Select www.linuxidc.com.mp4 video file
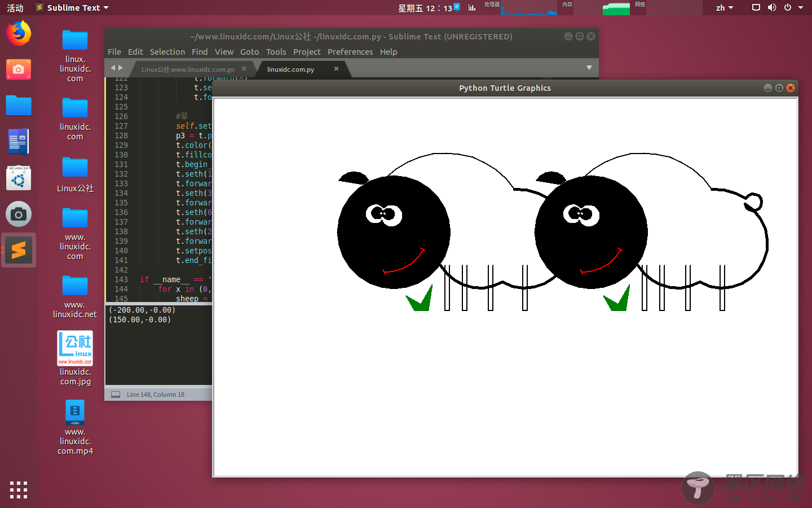 pos(75,427)
